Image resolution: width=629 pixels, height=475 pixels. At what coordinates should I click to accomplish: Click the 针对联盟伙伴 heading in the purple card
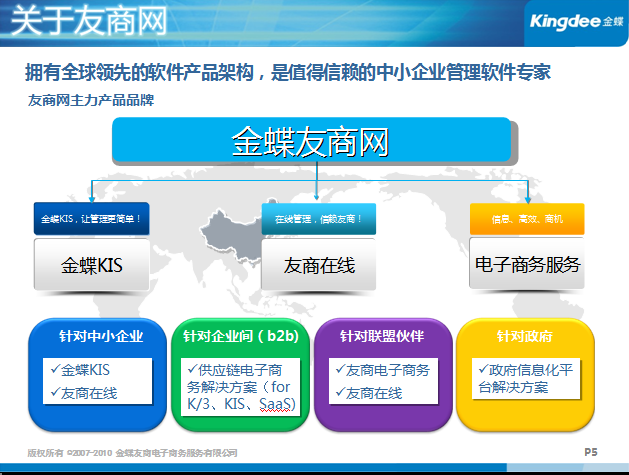[381, 336]
